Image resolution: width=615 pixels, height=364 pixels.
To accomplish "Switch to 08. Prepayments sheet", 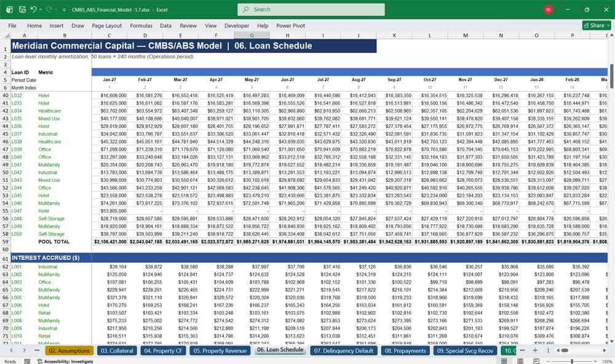I will pos(405,350).
